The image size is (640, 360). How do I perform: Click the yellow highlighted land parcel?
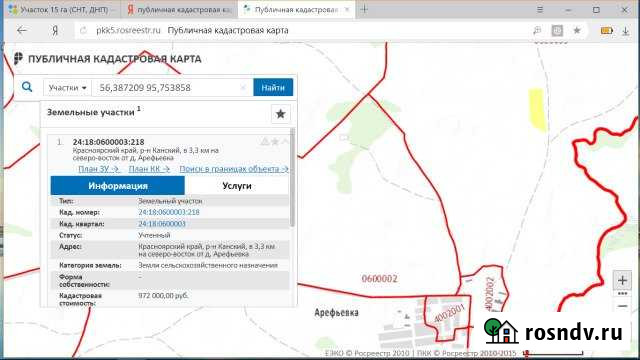(537, 109)
